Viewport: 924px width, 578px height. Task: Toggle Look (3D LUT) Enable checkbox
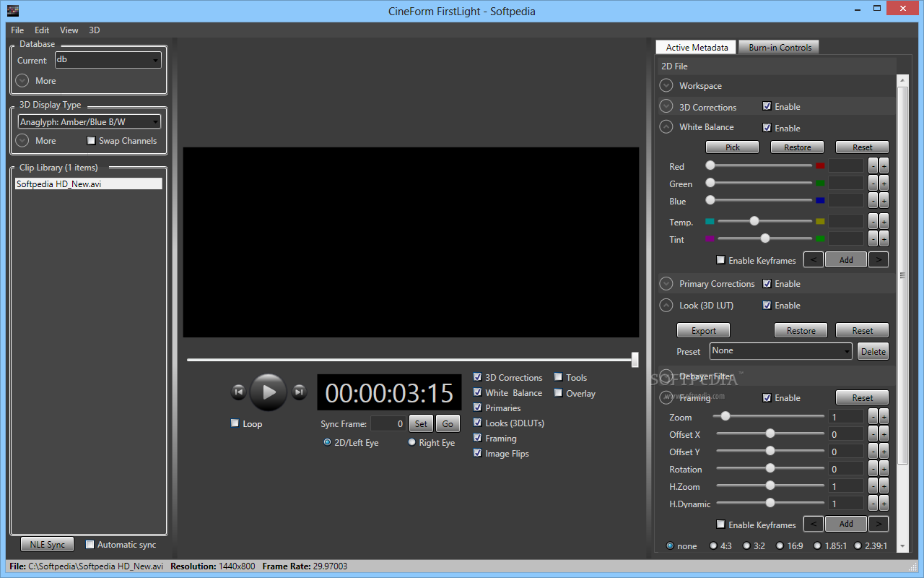[767, 306]
